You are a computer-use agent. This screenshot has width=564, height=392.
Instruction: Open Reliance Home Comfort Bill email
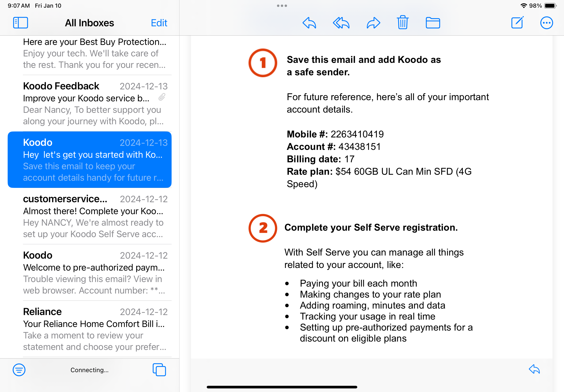coord(90,329)
